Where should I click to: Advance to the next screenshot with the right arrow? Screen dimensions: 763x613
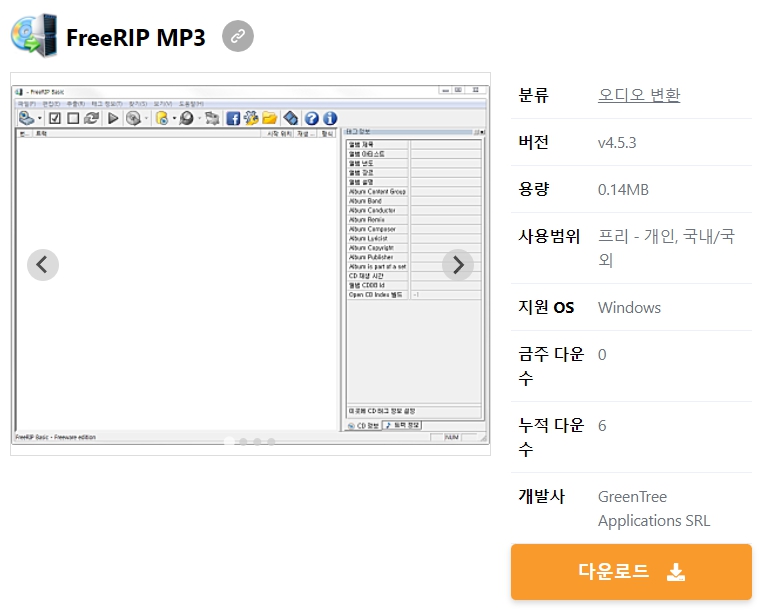458,265
